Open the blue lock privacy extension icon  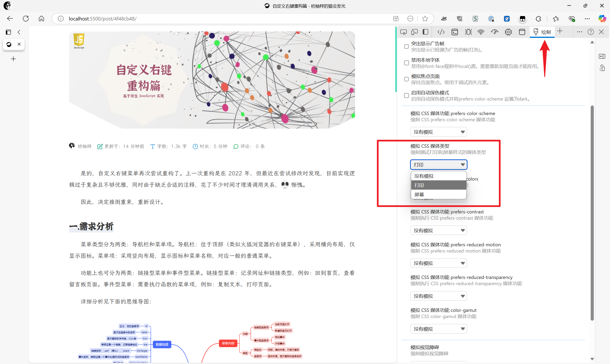[491, 19]
